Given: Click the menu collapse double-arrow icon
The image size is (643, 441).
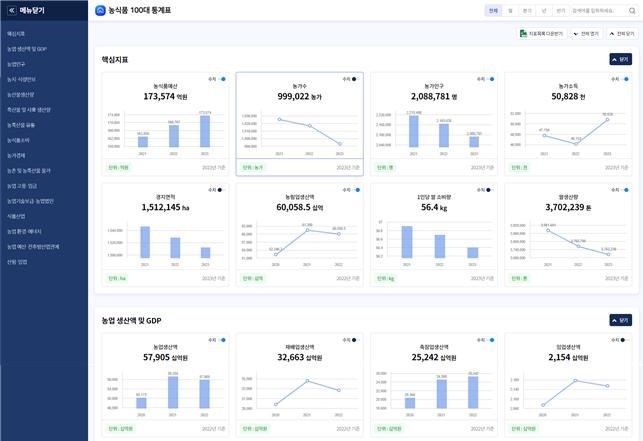Looking at the screenshot, I should pyautogui.click(x=10, y=10).
